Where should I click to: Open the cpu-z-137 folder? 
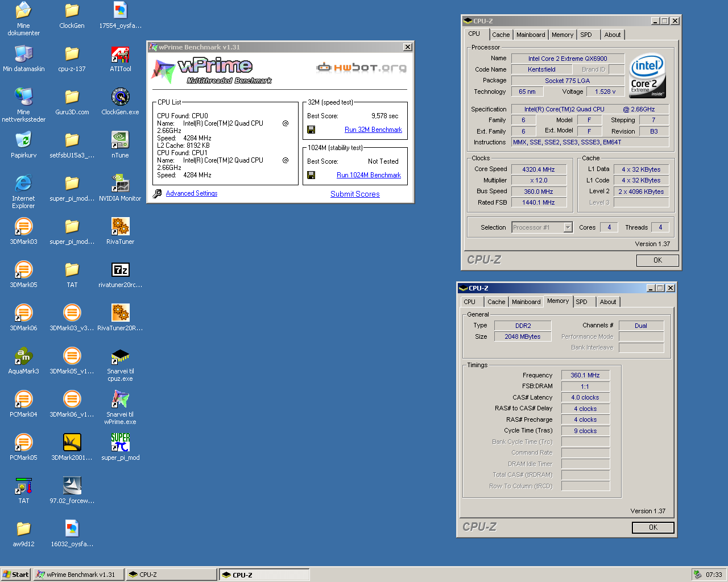(72, 59)
